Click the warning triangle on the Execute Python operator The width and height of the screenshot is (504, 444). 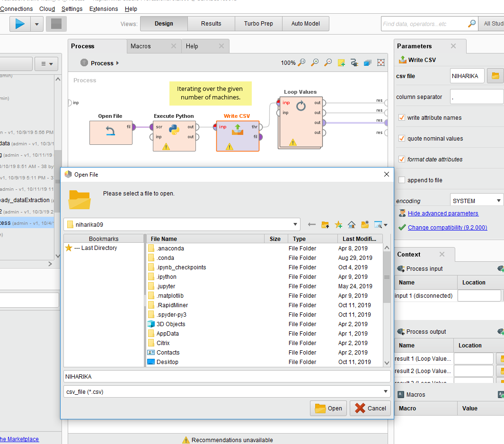166,147
